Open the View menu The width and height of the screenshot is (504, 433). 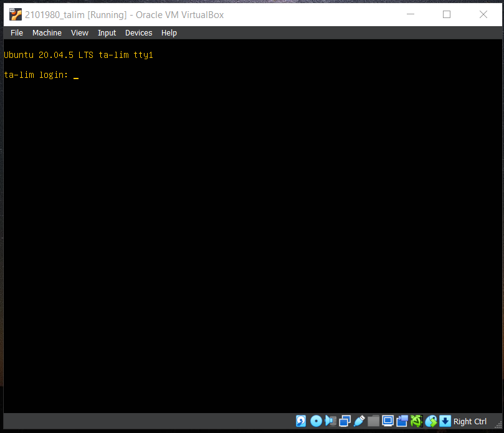pos(79,33)
